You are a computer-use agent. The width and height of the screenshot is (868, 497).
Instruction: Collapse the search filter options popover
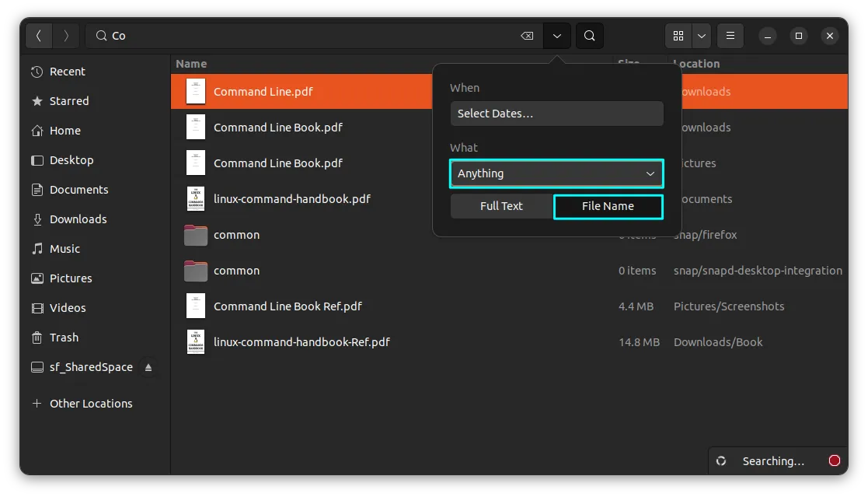point(557,36)
